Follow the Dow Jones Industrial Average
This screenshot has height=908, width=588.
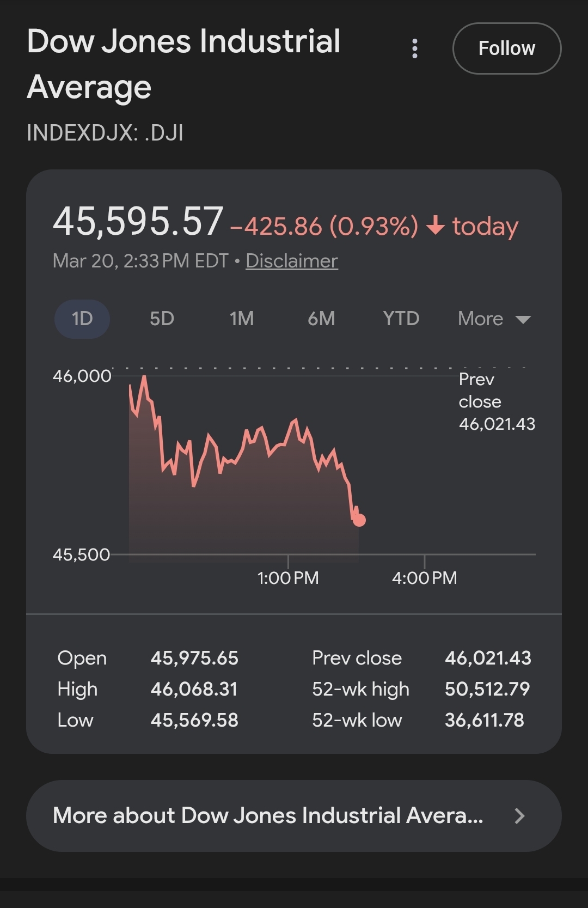(x=506, y=48)
